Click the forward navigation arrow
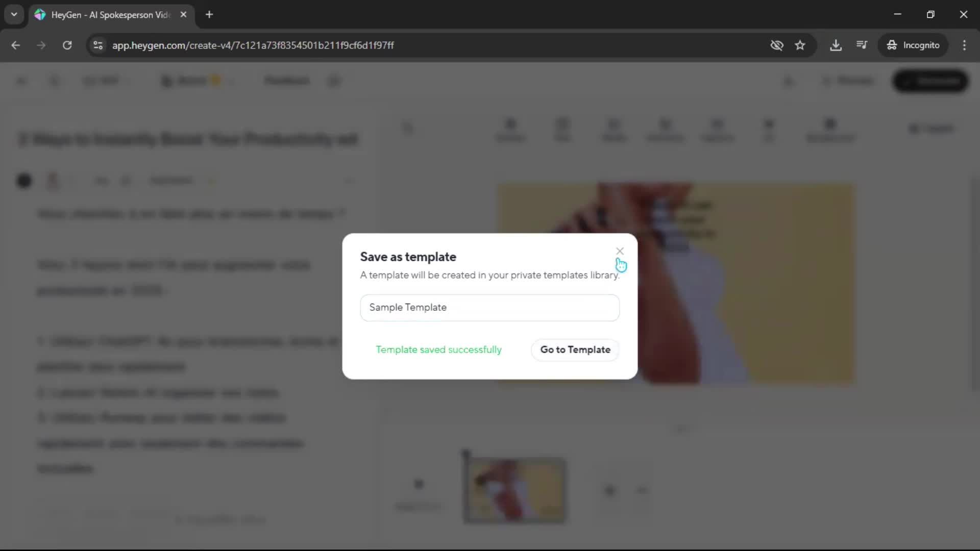This screenshot has width=980, height=551. pos(41,45)
